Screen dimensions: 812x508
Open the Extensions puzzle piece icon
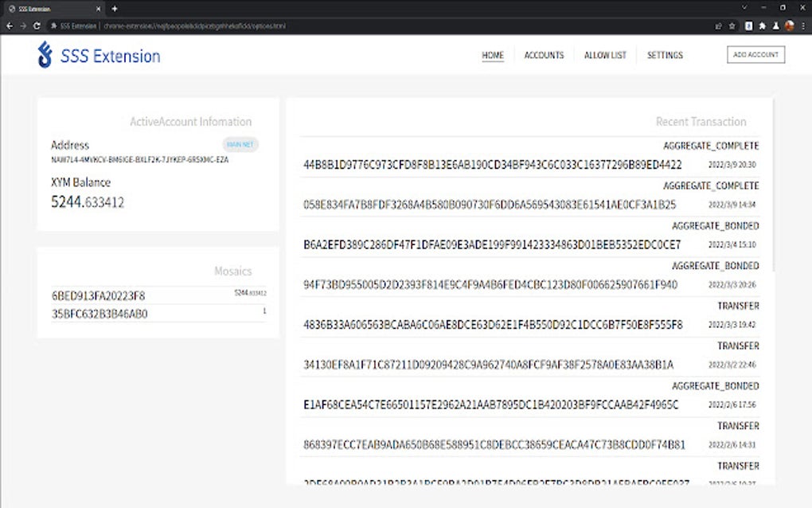[x=761, y=25]
